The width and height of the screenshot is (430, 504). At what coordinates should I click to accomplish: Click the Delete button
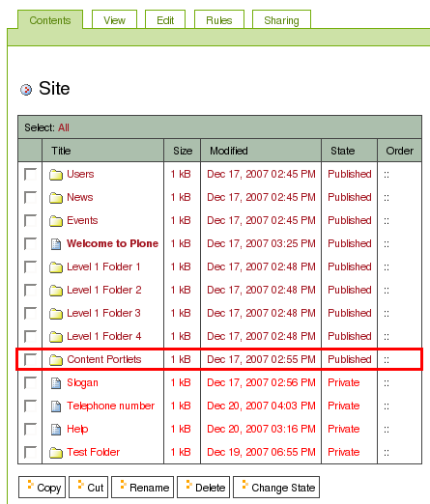pyautogui.click(x=203, y=488)
